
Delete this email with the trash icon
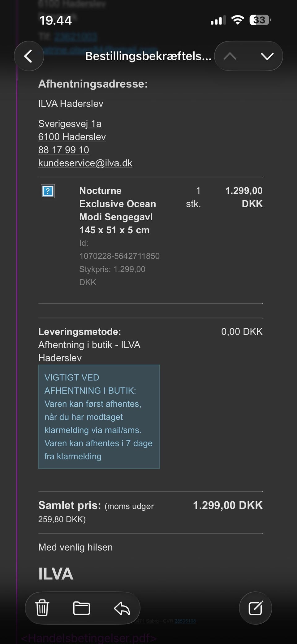[42, 608]
